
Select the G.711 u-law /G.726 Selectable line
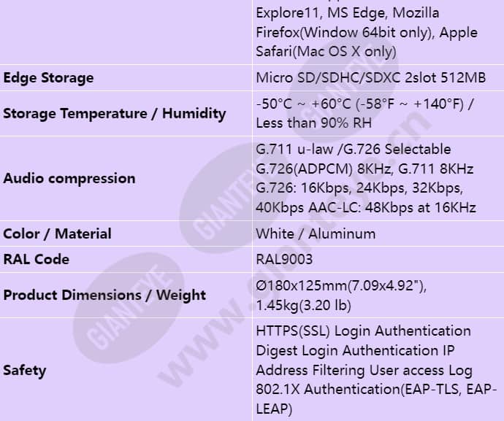354,150
